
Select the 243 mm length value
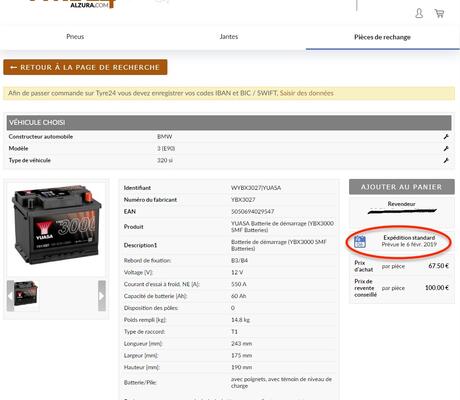pyautogui.click(x=241, y=343)
